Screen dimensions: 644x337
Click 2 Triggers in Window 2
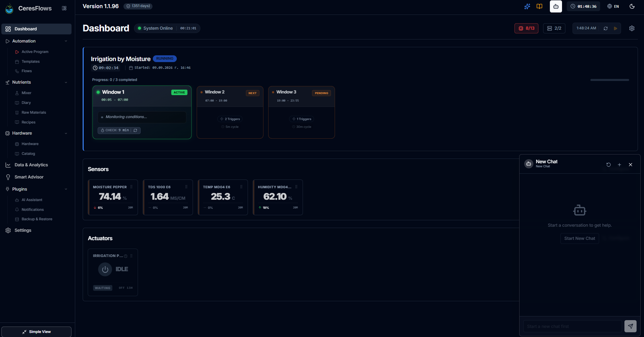[x=230, y=119]
